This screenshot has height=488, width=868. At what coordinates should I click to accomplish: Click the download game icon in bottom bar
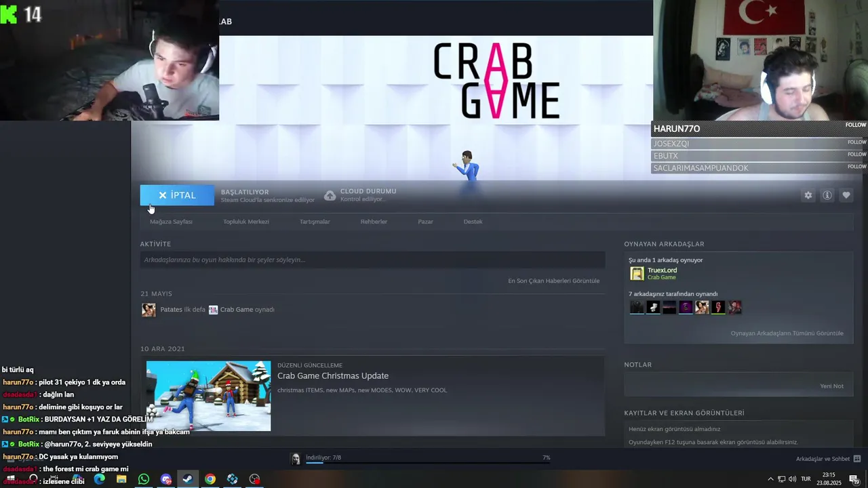pyautogui.click(x=296, y=460)
